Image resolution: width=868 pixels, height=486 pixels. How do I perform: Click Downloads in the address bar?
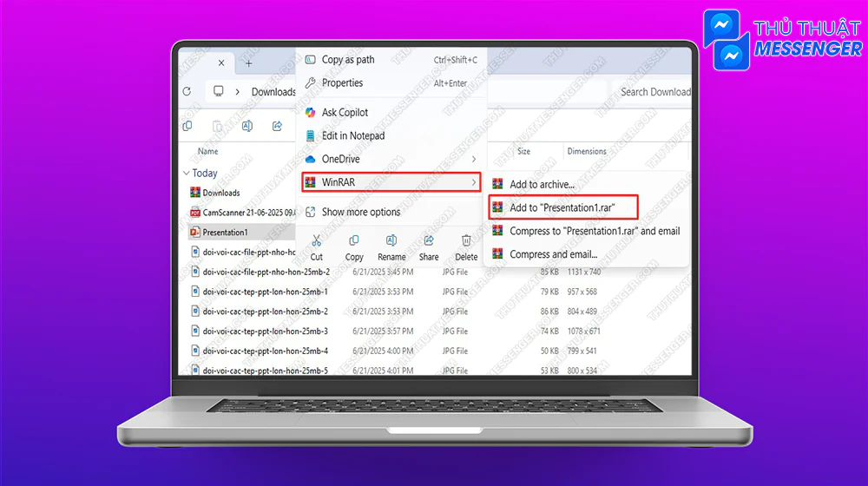273,92
